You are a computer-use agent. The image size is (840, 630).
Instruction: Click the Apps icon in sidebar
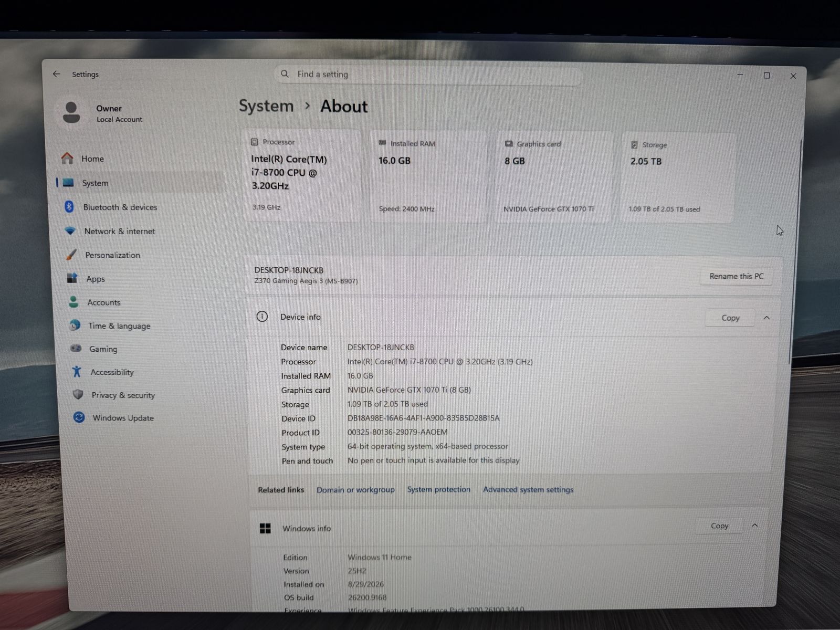[72, 278]
